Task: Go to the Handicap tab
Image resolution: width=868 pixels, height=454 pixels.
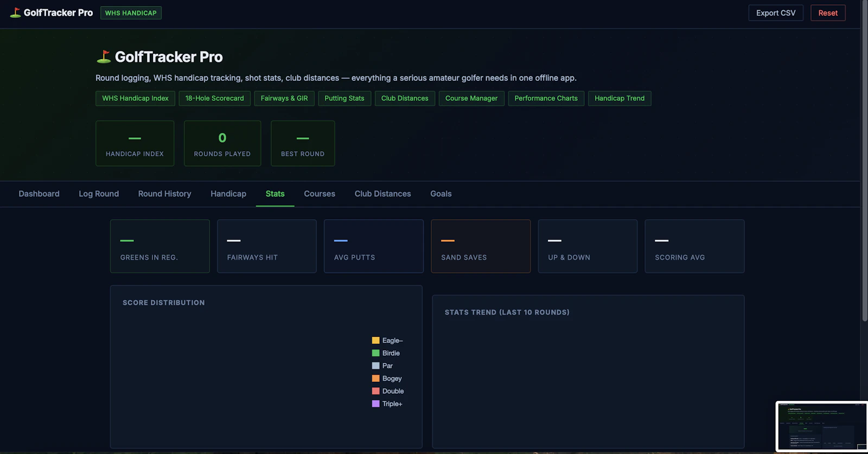Action: point(228,194)
